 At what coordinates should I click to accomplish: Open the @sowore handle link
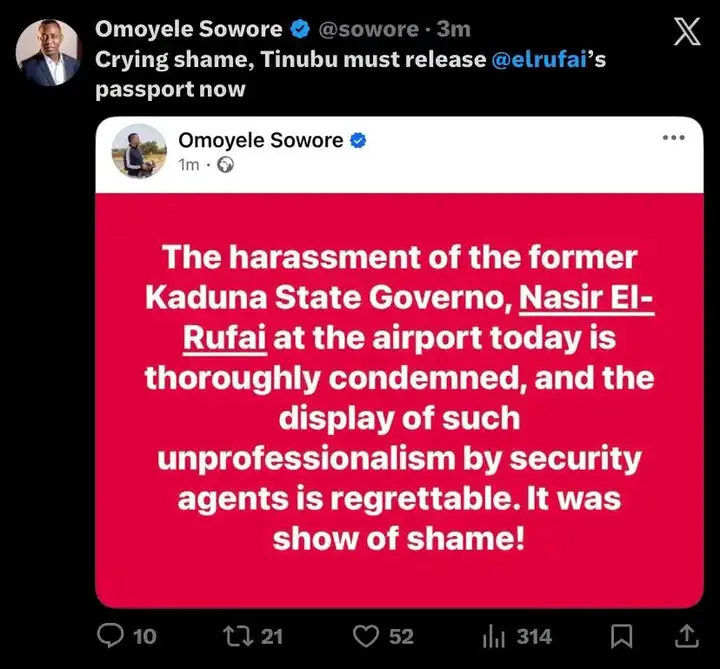click(369, 29)
